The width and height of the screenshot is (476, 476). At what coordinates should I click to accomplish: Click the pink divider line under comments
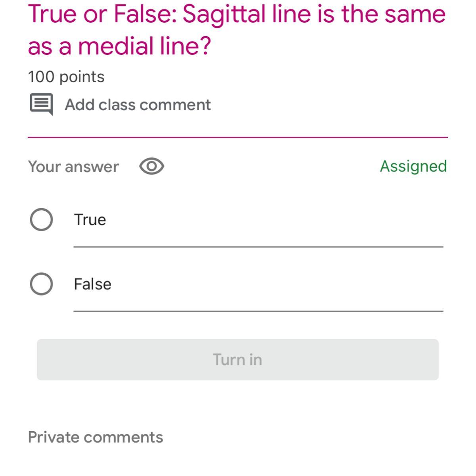point(237,137)
